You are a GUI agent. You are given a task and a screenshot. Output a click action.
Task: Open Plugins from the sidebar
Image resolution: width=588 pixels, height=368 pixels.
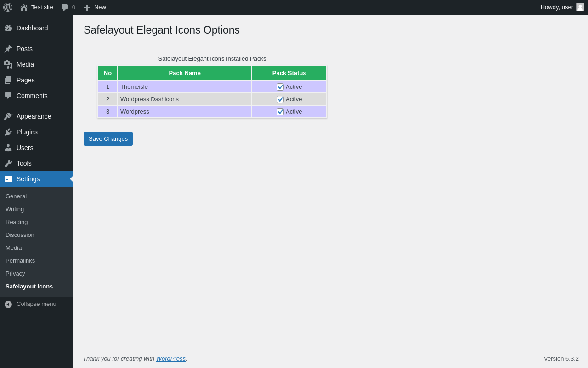pyautogui.click(x=37, y=132)
